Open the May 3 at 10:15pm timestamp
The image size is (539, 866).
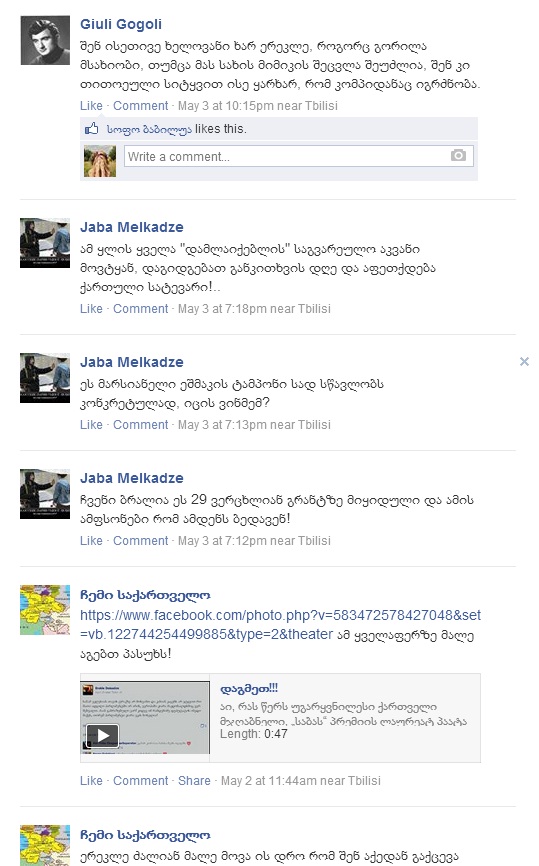point(257,105)
